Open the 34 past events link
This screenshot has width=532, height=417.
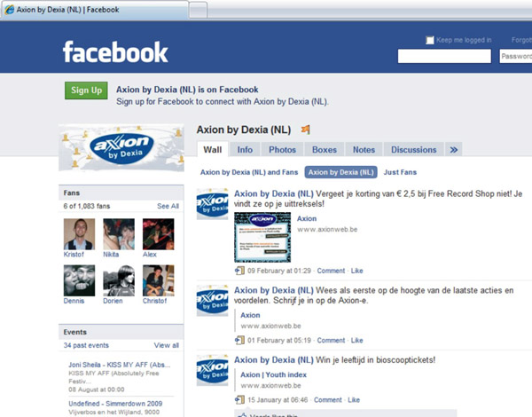pyautogui.click(x=86, y=345)
